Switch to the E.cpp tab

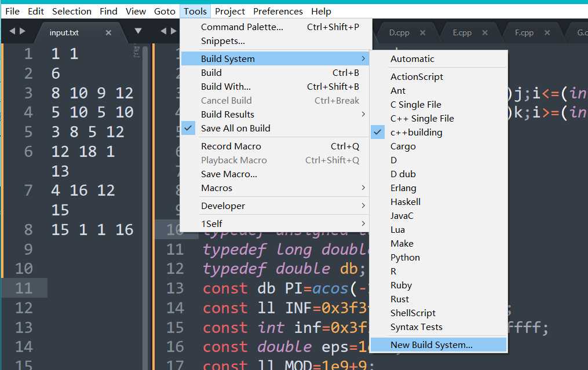click(x=462, y=32)
